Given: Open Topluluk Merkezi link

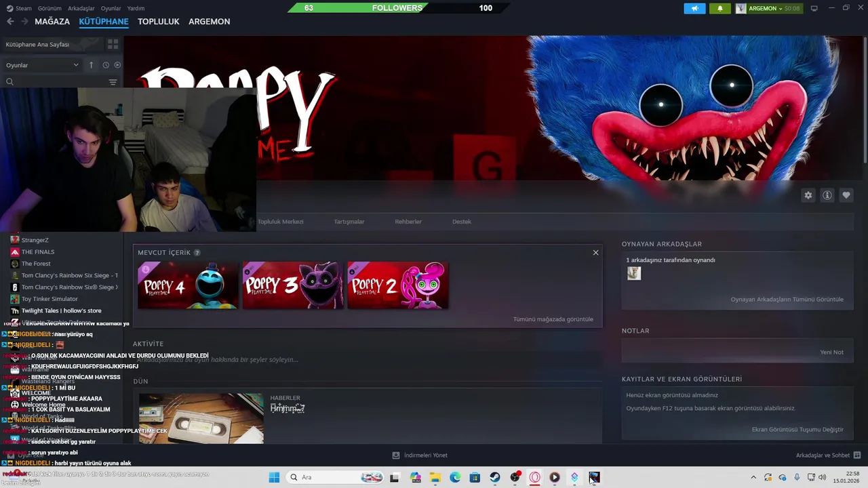Looking at the screenshot, I should click(280, 222).
